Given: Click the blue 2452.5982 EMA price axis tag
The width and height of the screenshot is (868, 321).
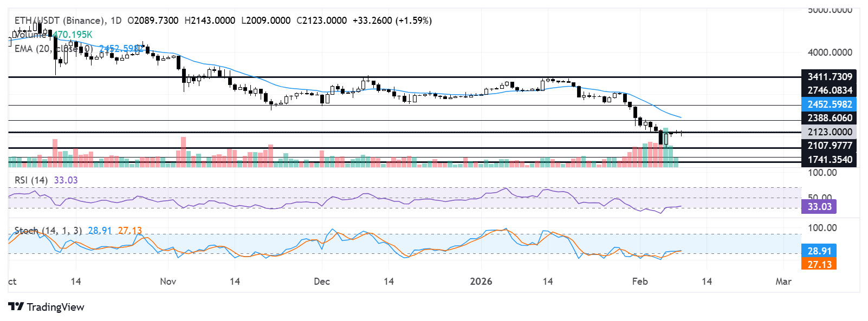Looking at the screenshot, I should click(x=829, y=104).
